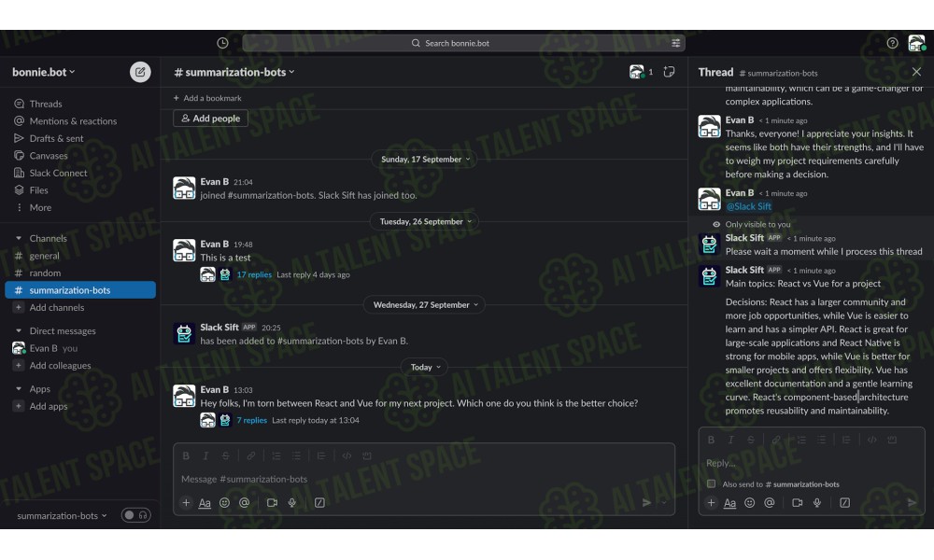
Task: Open the help question mark icon
Action: 892,43
